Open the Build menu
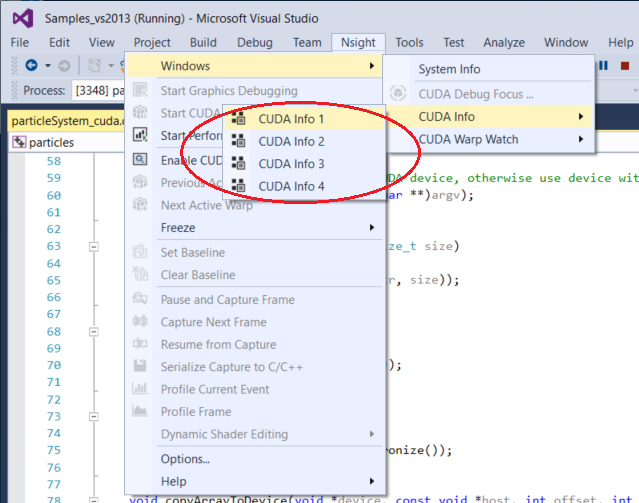639x503 pixels. pyautogui.click(x=203, y=42)
